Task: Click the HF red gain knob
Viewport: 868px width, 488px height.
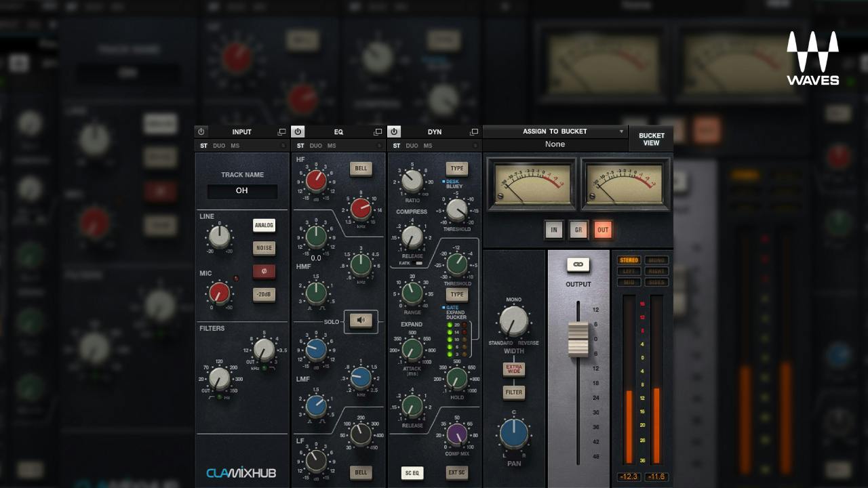Action: coord(315,180)
